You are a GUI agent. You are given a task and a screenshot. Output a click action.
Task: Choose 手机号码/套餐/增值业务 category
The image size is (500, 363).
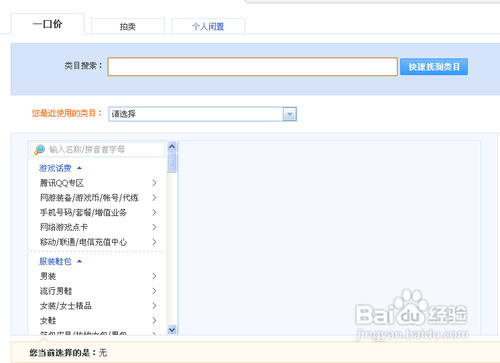pos(83,212)
